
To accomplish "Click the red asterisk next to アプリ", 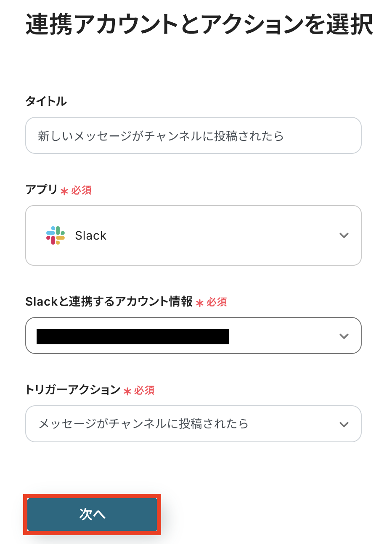I will (64, 191).
